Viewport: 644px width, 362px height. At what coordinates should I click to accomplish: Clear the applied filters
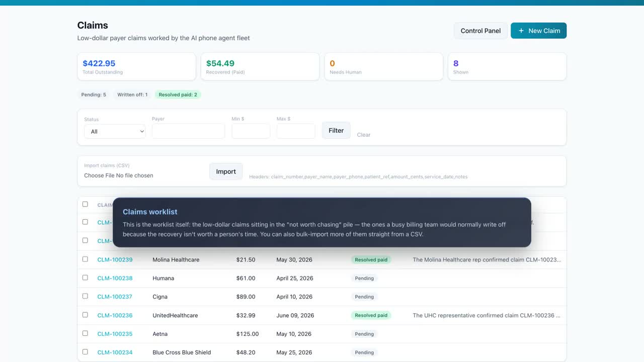(364, 135)
